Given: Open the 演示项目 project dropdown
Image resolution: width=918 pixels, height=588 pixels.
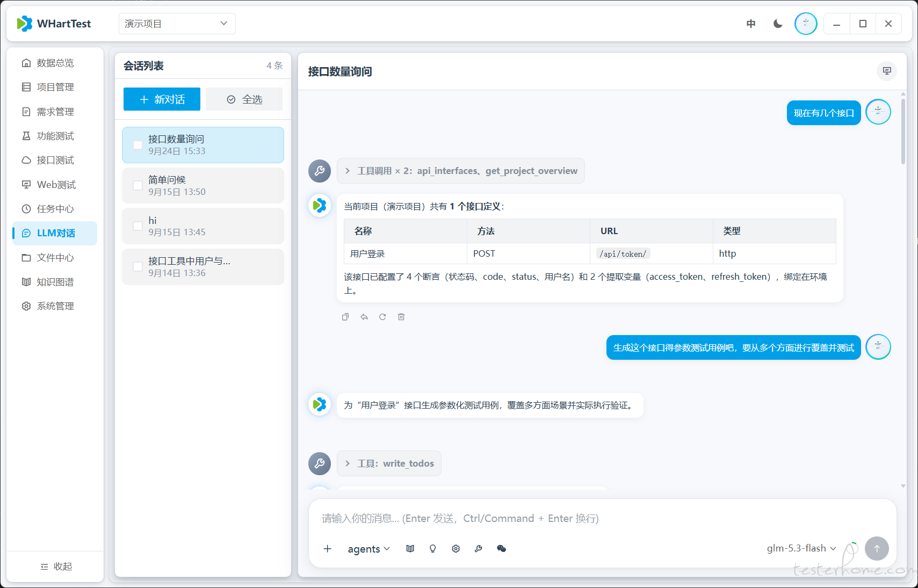Looking at the screenshot, I should pos(177,24).
